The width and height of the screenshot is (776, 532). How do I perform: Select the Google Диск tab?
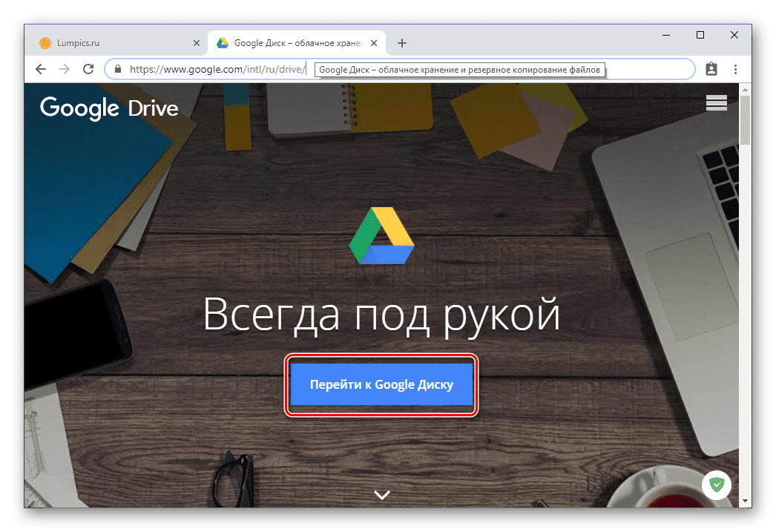point(297,43)
